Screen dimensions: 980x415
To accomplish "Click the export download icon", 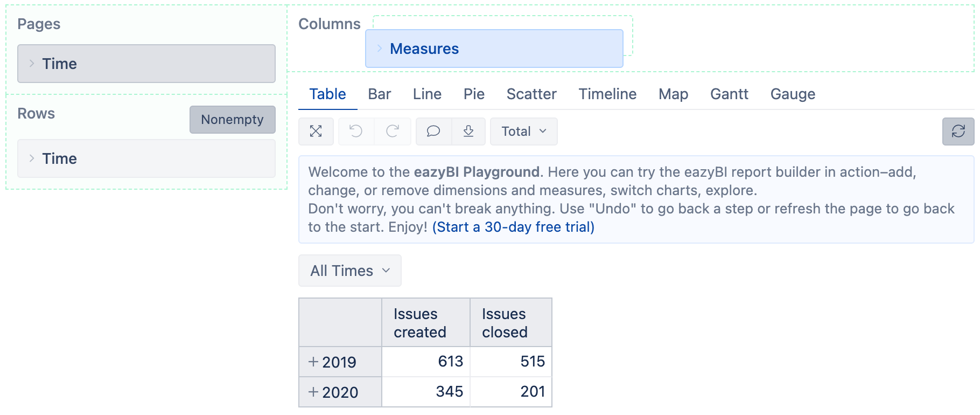I will (468, 131).
